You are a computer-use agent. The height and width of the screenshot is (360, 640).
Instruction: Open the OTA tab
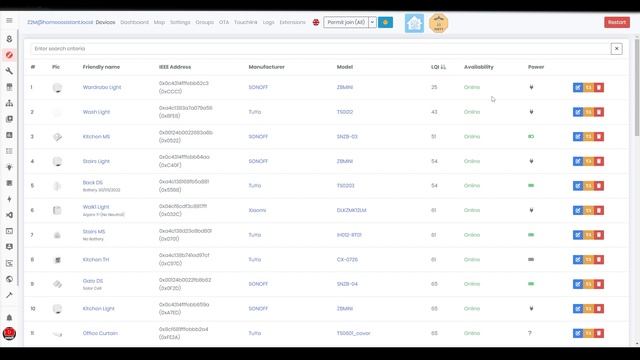click(224, 22)
